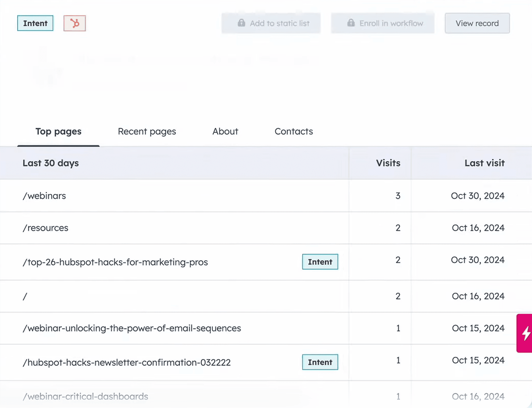Open View record button
The image size is (532, 408).
477,23
